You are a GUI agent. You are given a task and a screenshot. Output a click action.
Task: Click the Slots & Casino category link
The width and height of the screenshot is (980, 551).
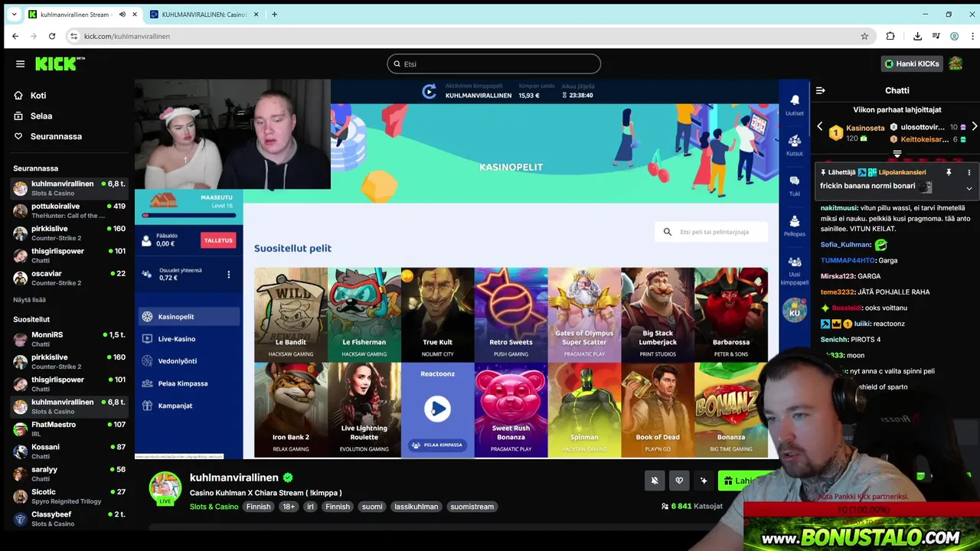[214, 507]
